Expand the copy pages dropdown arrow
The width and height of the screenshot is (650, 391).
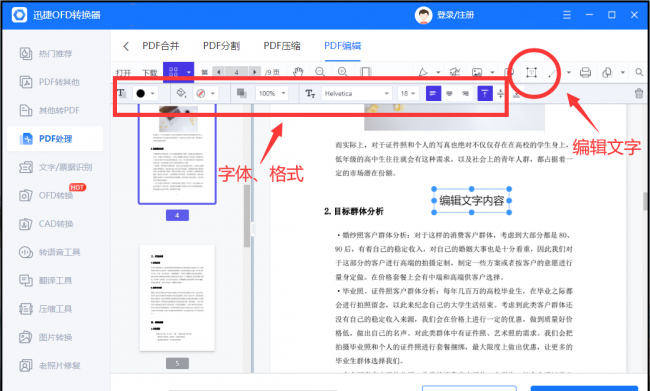click(623, 73)
